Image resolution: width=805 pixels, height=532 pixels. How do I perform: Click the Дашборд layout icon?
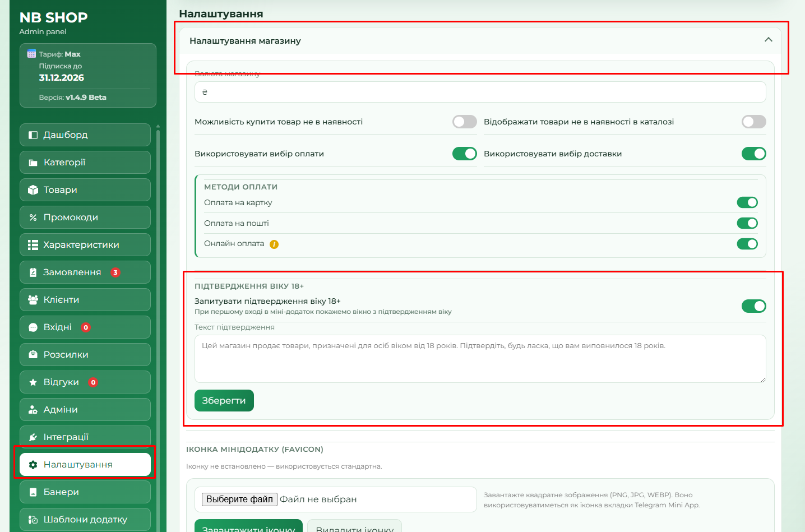point(33,135)
